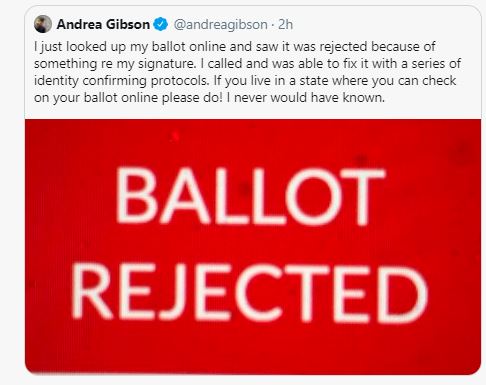
Task: Click the blue verified badge
Action: pos(161,24)
